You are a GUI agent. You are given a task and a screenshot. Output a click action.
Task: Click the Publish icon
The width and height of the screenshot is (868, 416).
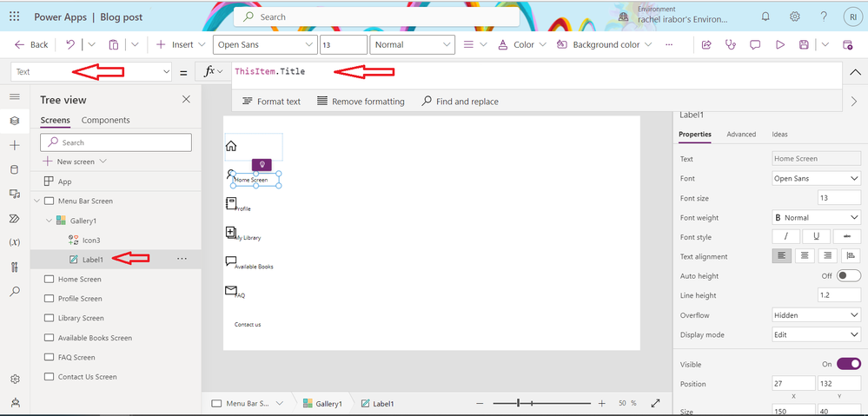click(x=847, y=45)
